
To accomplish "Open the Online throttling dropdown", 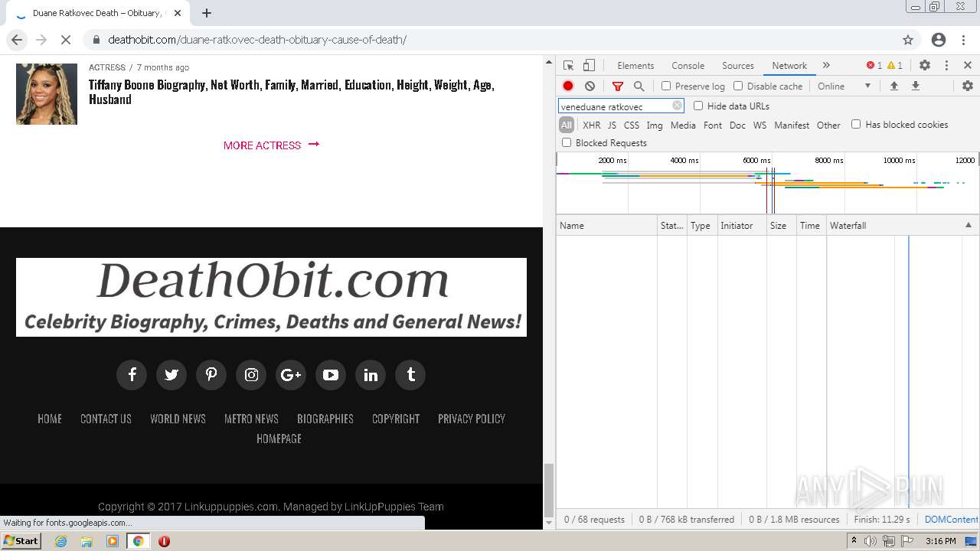I will pyautogui.click(x=844, y=86).
